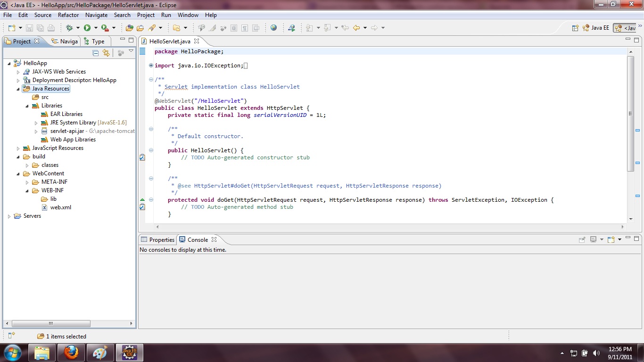Image resolution: width=644 pixels, height=362 pixels.
Task: Click the Debug bug icon in toolbar
Action: pos(69,28)
